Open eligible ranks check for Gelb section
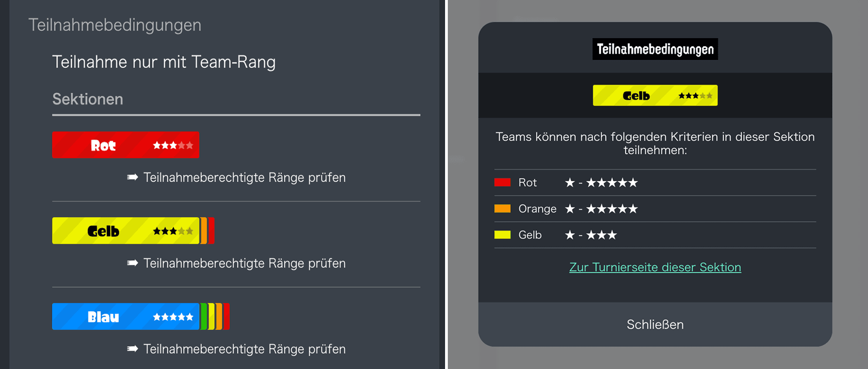 point(244,263)
